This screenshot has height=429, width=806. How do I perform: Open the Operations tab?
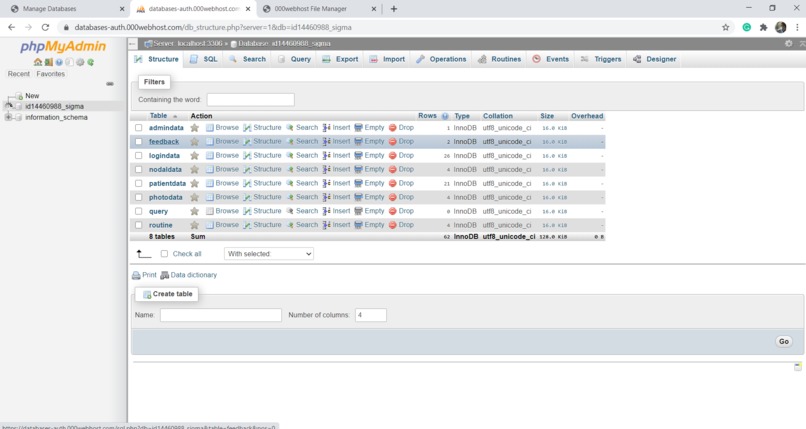click(x=442, y=59)
